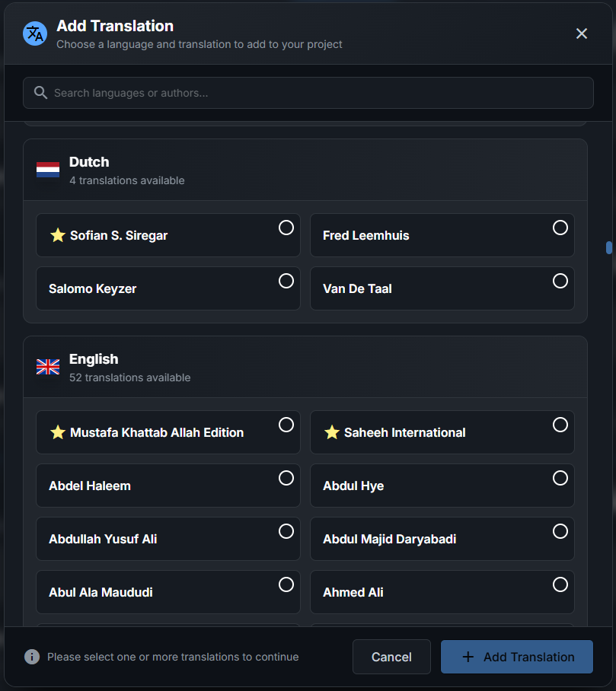Click the Cancel button
616x691 pixels.
click(391, 657)
